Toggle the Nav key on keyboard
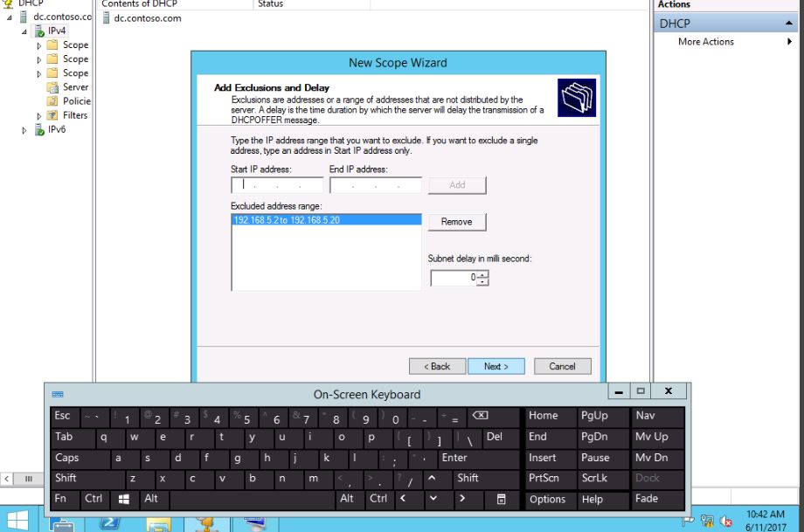Screen dimensions: 804x532 658,416
